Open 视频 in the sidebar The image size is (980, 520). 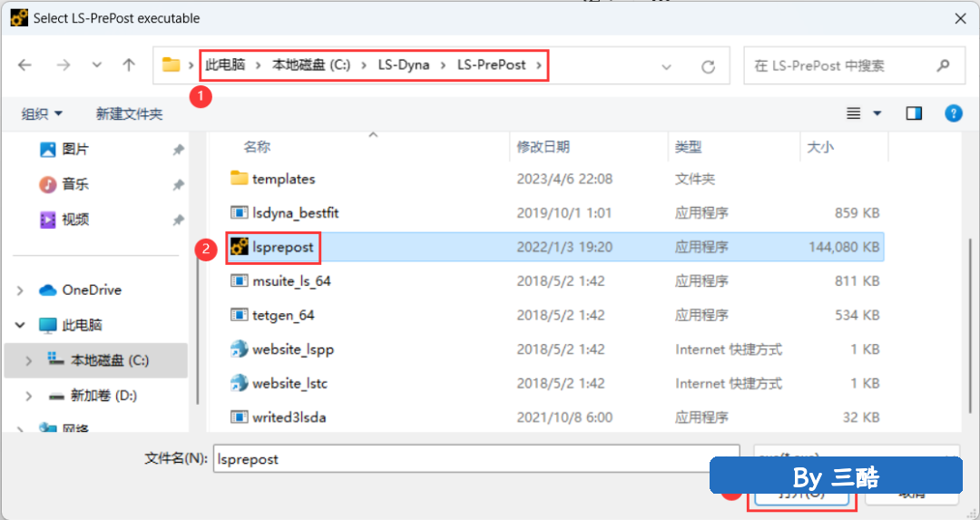(x=75, y=220)
